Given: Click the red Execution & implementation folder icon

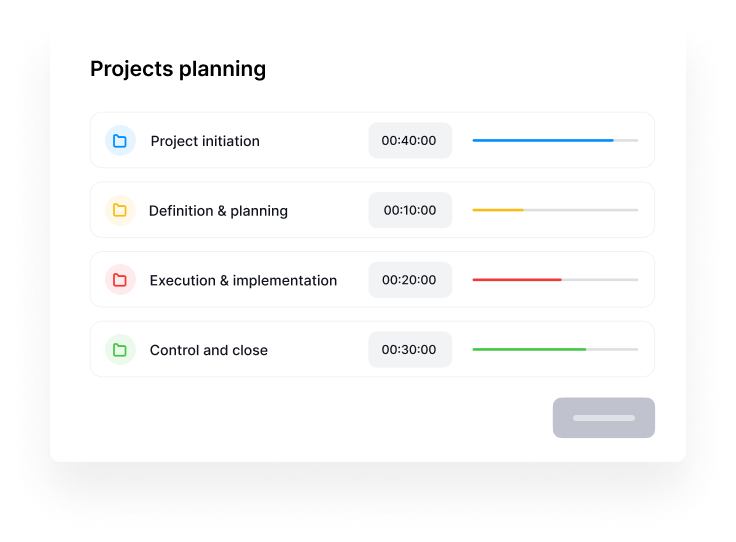Looking at the screenshot, I should (x=120, y=280).
